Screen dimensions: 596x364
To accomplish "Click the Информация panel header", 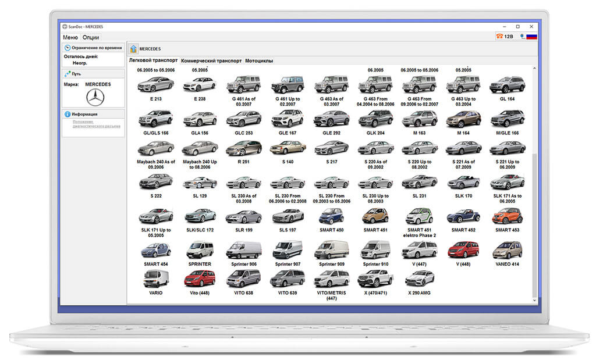I will (x=94, y=114).
